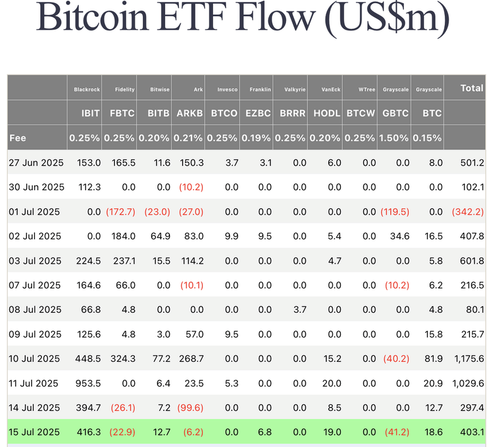Click the Bitcoin ETF Flow page title

[x=243, y=19]
